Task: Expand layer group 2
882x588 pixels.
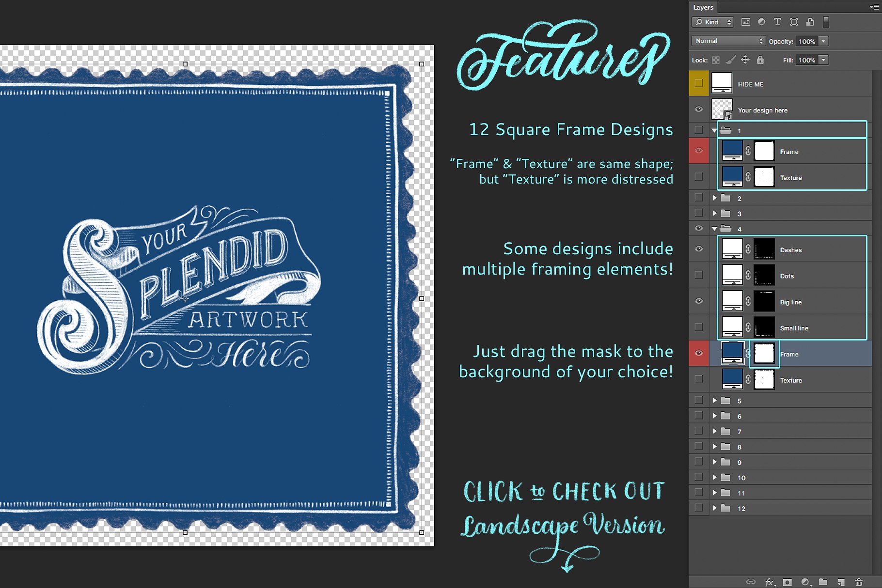Action: [x=714, y=198]
